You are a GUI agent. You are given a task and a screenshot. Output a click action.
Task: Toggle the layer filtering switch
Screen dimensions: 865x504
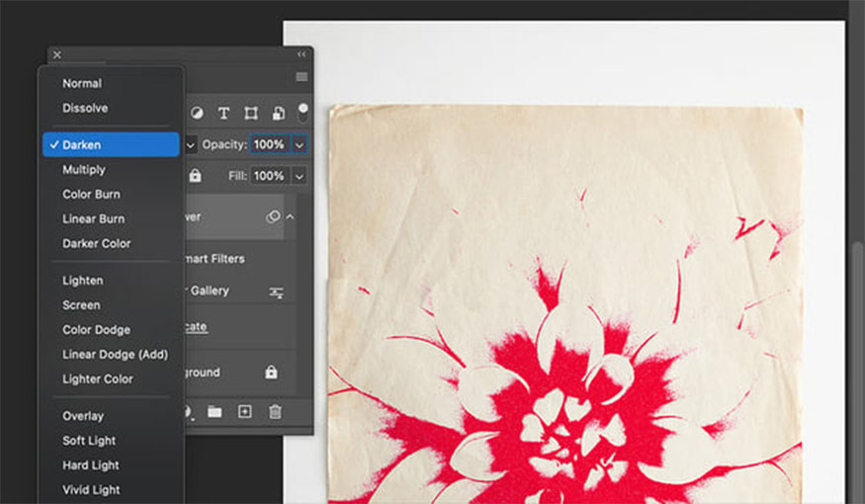click(303, 113)
